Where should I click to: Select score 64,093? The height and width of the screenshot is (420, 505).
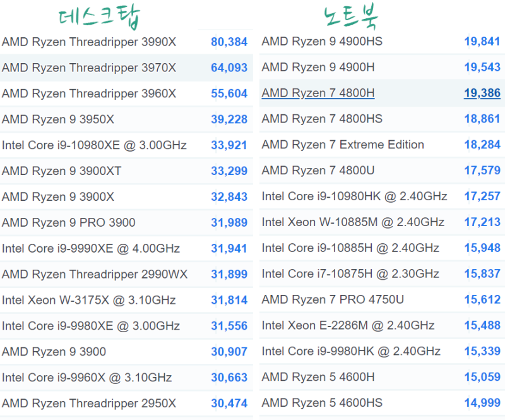[x=229, y=68]
